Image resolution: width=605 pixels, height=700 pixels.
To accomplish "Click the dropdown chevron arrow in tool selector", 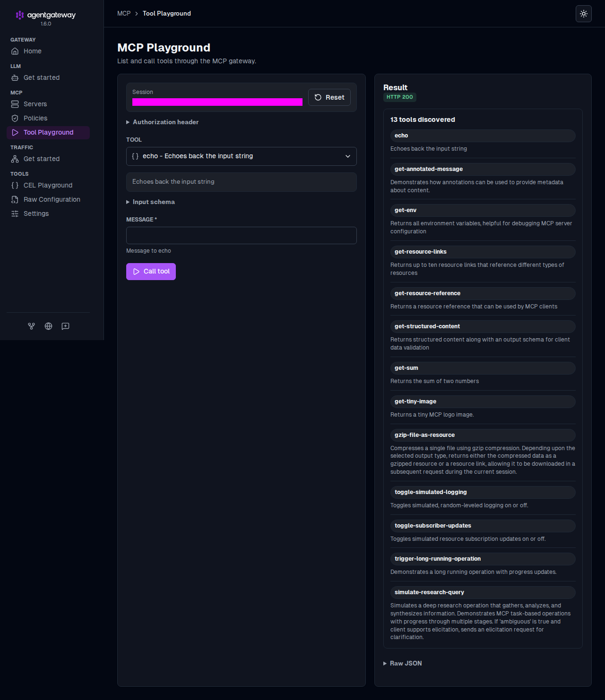I will click(348, 156).
